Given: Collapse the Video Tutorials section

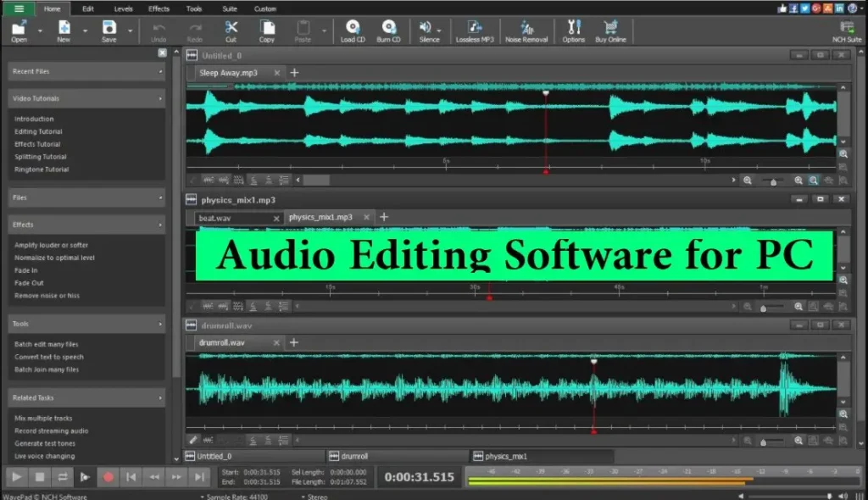Looking at the screenshot, I should coord(160,98).
